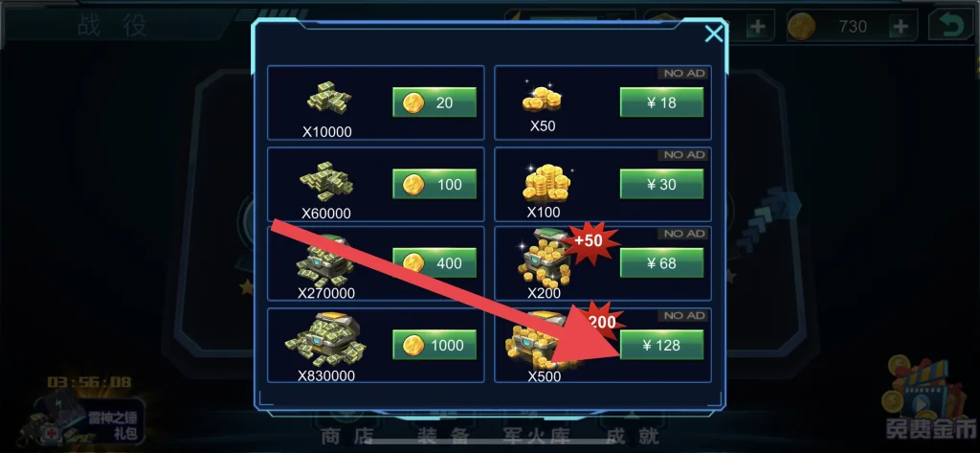Buy 50 gold coins for ¥18
Viewport: 980px width, 453px height.
pyautogui.click(x=662, y=102)
